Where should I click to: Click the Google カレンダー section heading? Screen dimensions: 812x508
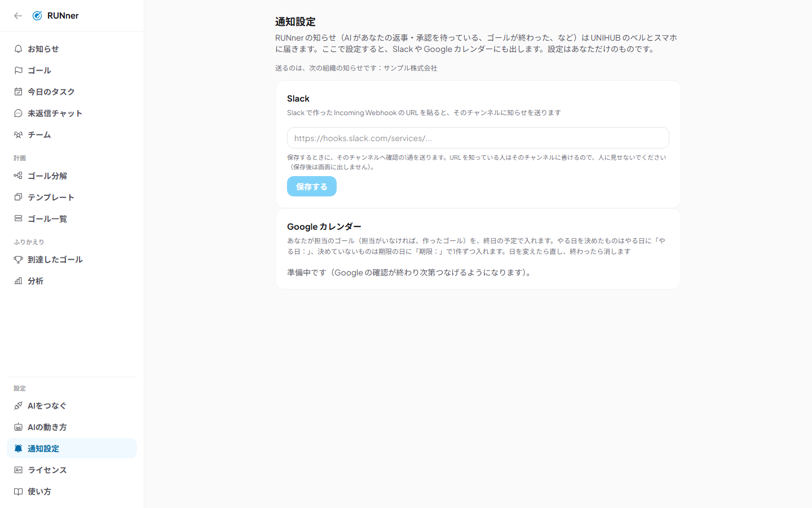click(x=324, y=227)
